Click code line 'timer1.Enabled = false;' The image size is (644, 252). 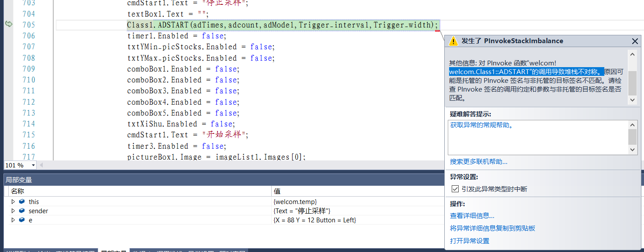tap(177, 36)
